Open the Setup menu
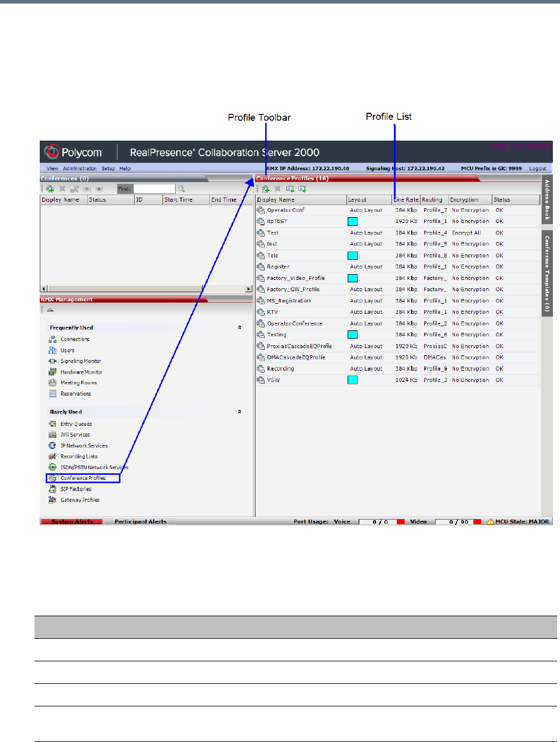This screenshot has width=560, height=742. [108, 168]
